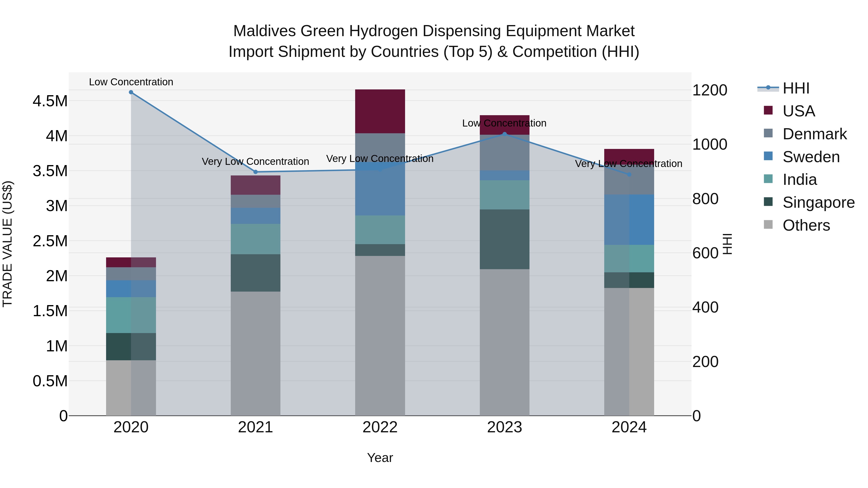Click the 'Year' x-axis title
The image size is (868, 488).
(x=380, y=458)
